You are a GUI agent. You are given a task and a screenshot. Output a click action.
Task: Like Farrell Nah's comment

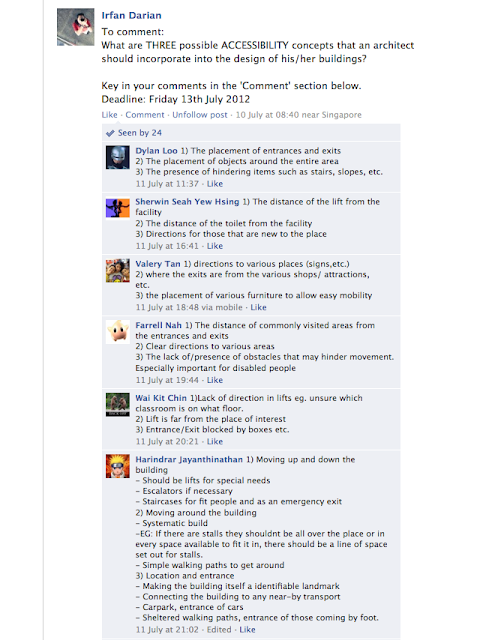[x=215, y=380]
